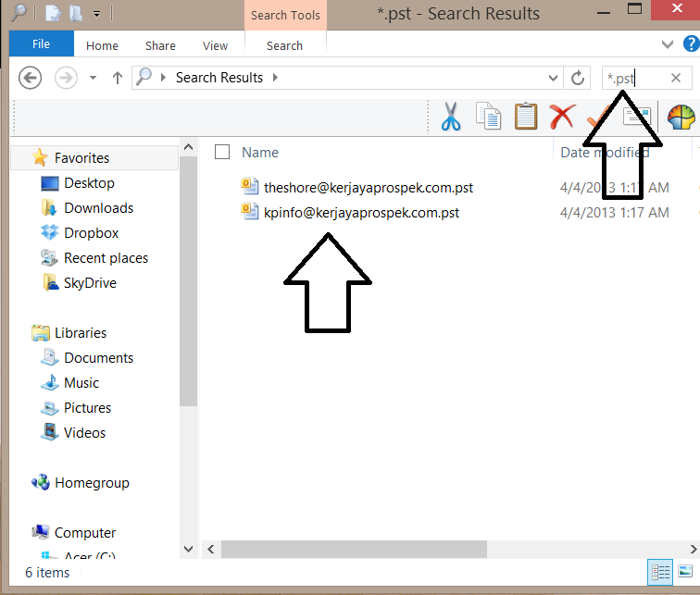700x595 pixels.
Task: Click the Cut scissors icon
Action: point(450,117)
